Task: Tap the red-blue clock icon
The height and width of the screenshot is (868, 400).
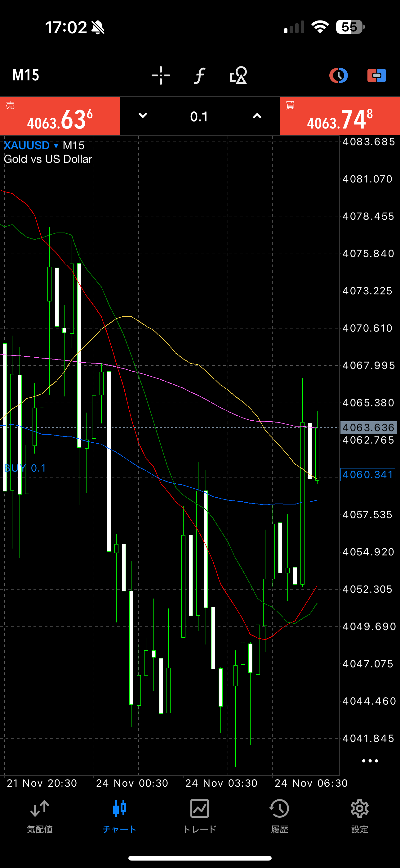Action: 338,75
